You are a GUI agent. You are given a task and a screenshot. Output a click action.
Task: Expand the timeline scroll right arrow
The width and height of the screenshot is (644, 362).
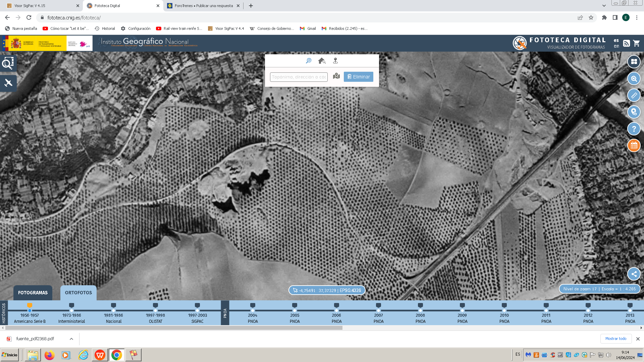tap(641, 328)
